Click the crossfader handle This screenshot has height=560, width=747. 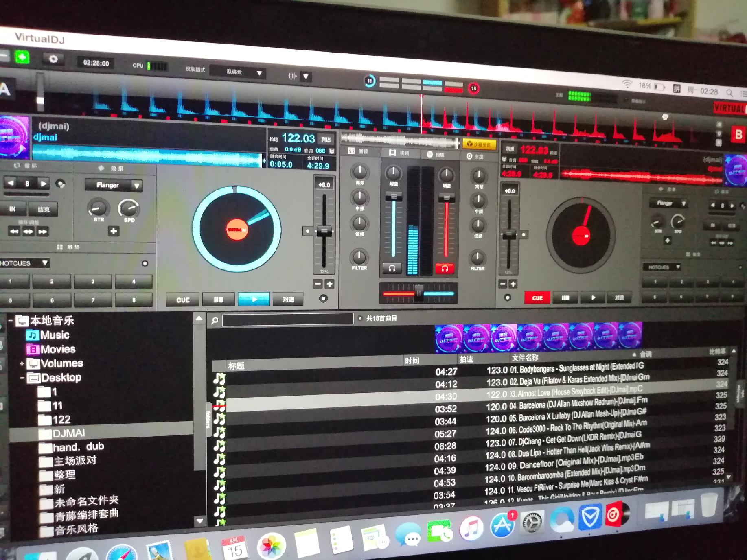(418, 293)
